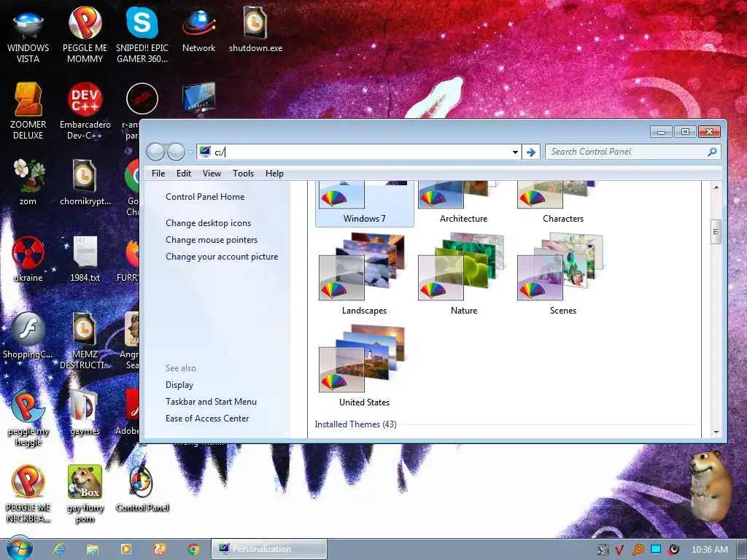Select the ukraine radiation icon
Viewport: 747px width, 560px height.
(28, 260)
